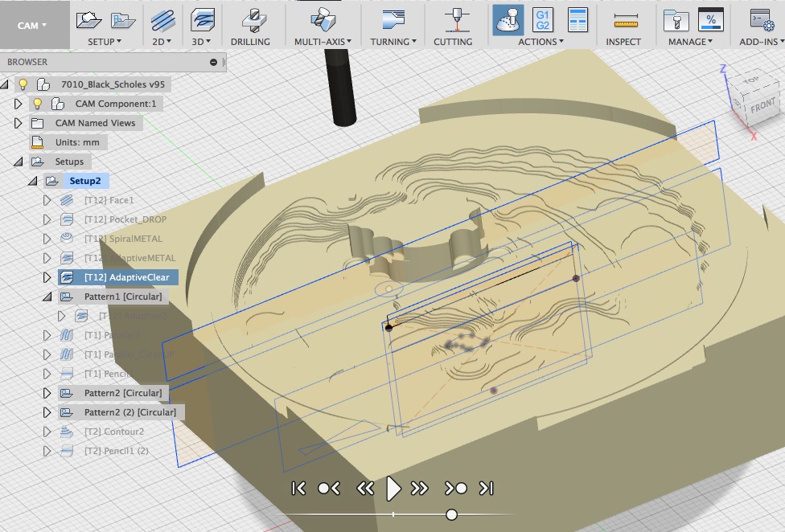Open the 3D dropdown menu
The height and width of the screenshot is (532, 785).
201,42
